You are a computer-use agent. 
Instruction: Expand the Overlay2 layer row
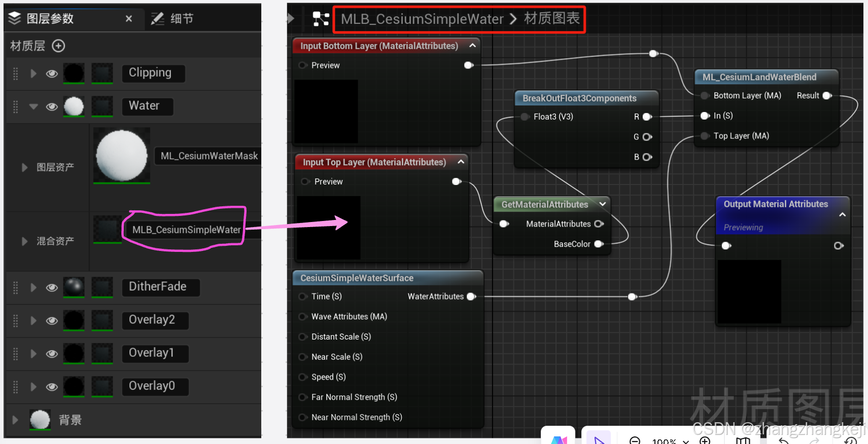(x=33, y=320)
